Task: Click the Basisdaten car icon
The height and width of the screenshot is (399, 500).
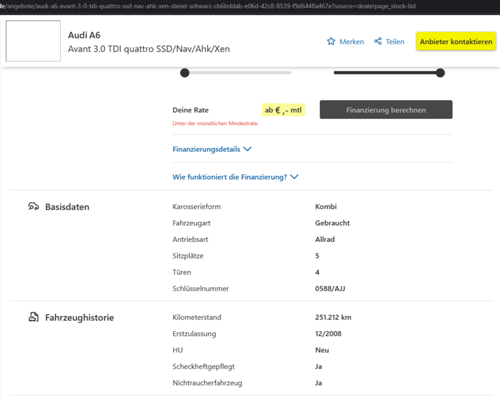Action: point(33,206)
